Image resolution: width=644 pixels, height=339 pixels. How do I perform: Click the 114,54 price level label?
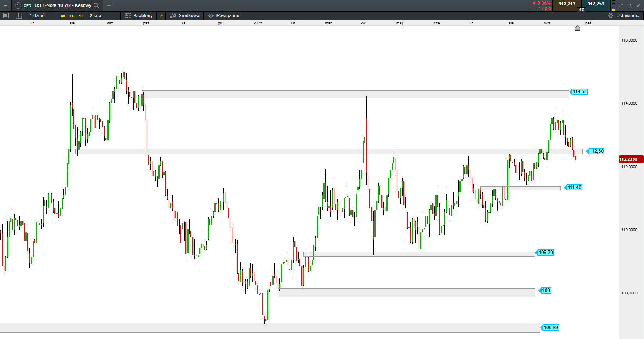[x=579, y=92]
